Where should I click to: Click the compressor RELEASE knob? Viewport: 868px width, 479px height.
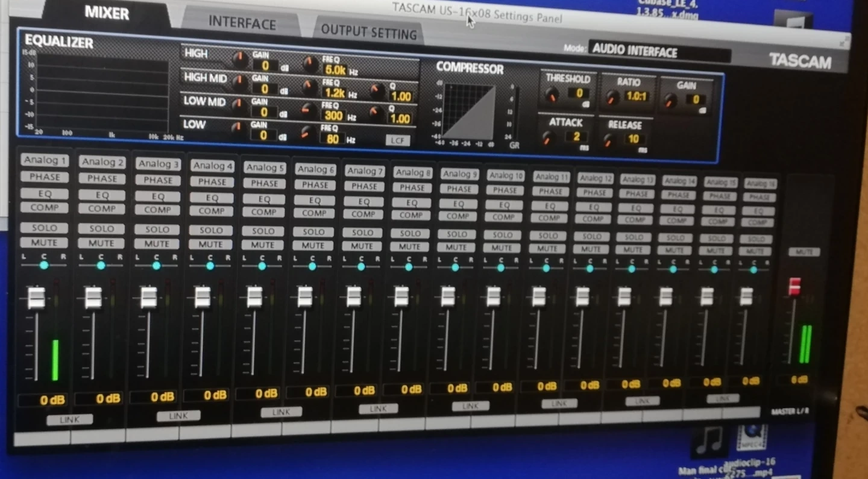coord(609,140)
